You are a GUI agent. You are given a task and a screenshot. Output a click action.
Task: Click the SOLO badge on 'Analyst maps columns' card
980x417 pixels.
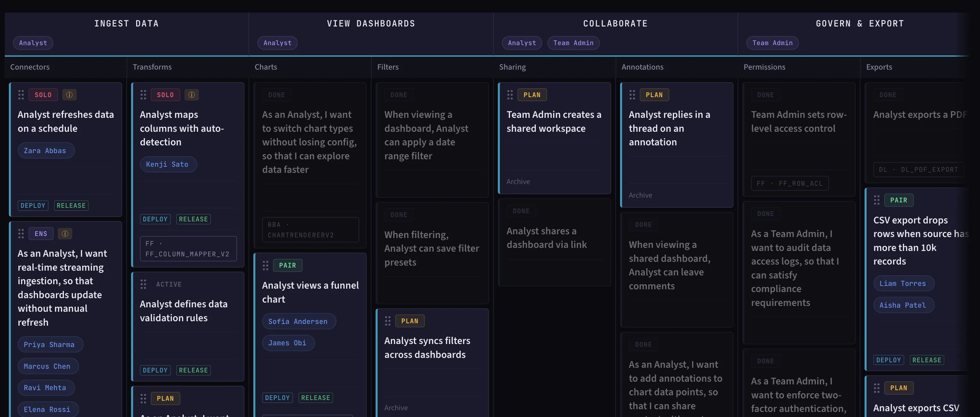tap(165, 95)
